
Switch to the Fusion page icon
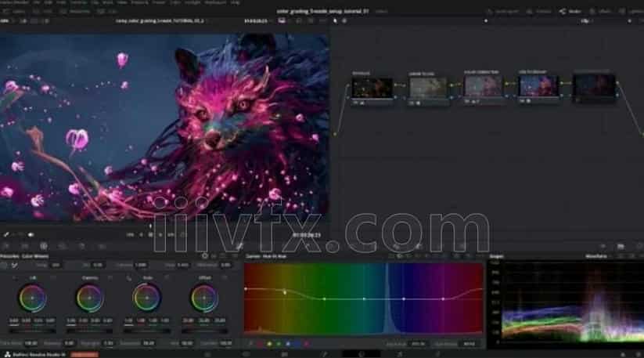(x=324, y=354)
